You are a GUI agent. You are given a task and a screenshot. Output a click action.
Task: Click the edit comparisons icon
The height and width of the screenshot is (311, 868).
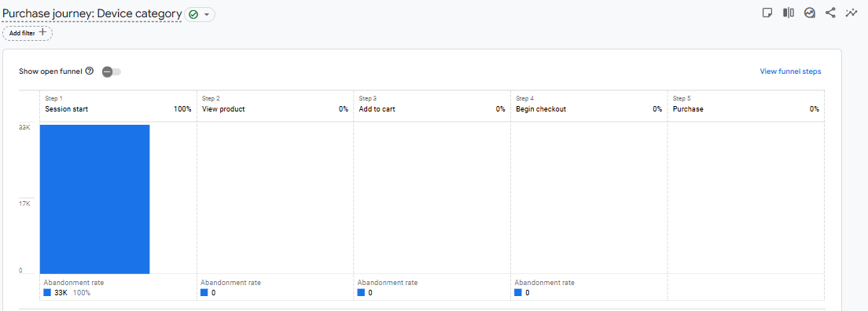[x=789, y=13]
